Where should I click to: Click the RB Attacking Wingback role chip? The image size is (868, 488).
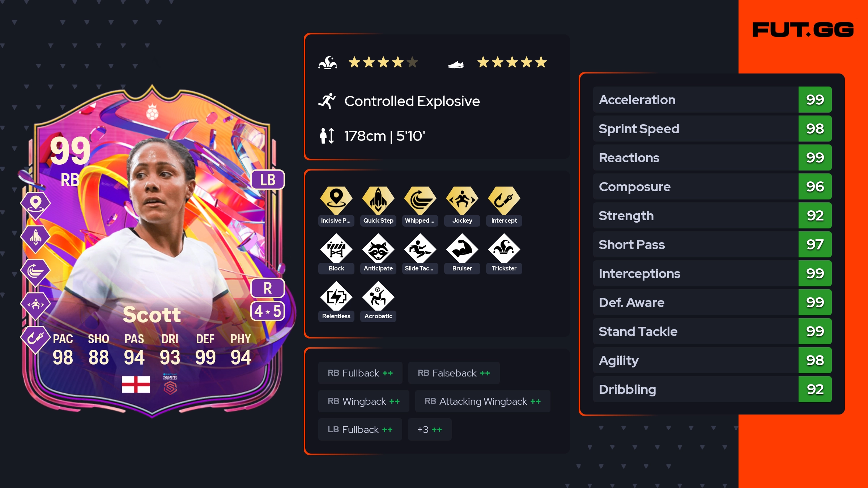pos(482,401)
